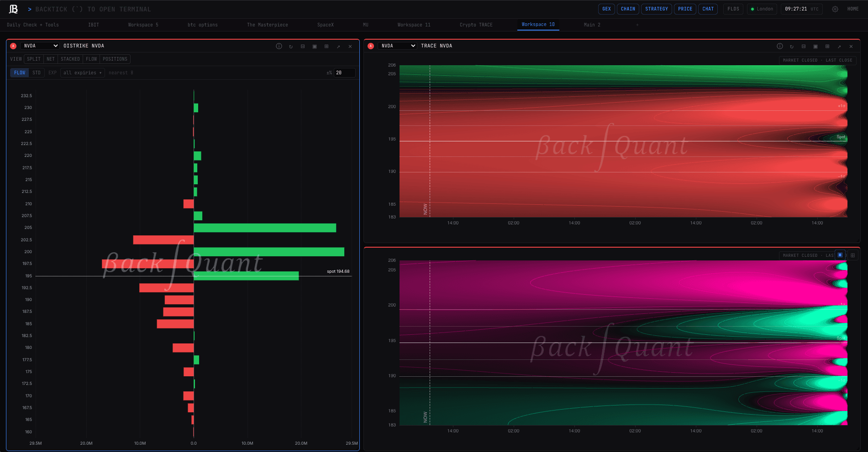This screenshot has width=868, height=452.
Task: Click the spot 194.68 label
Action: coord(338,271)
